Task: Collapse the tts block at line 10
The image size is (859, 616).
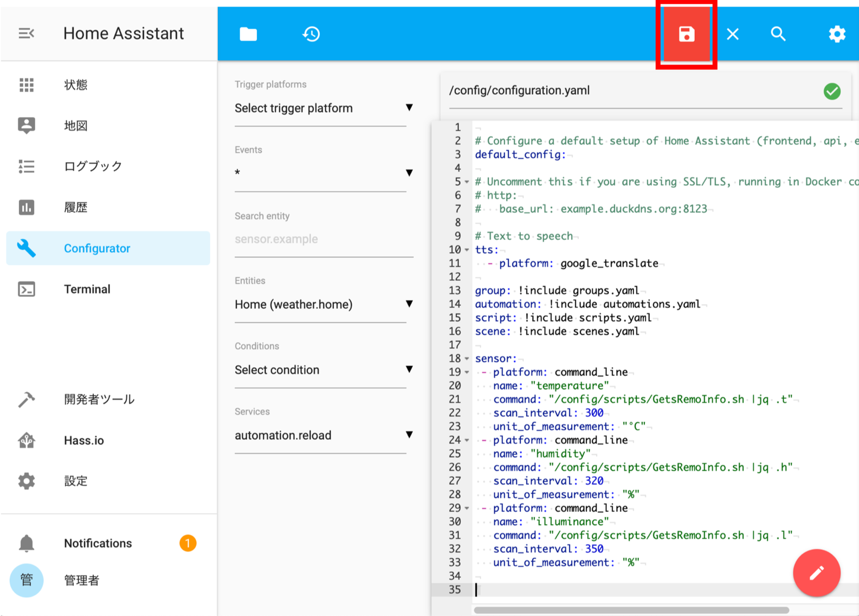Action: [x=467, y=250]
